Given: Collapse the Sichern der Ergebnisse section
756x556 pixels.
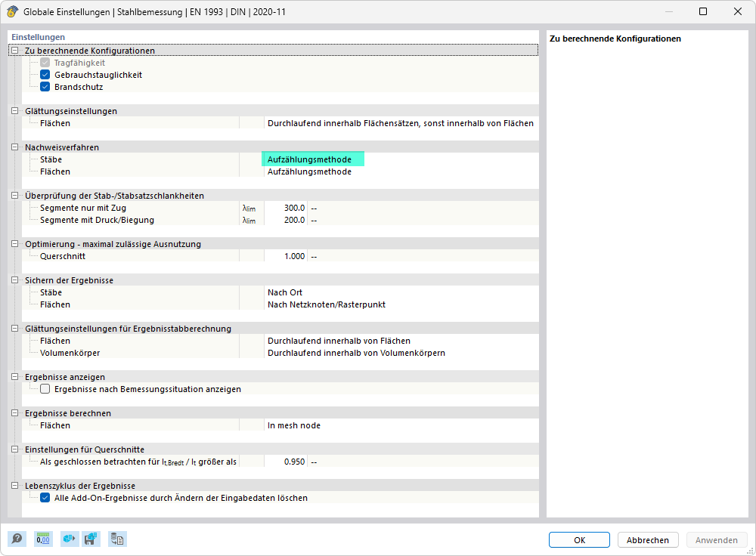Looking at the screenshot, I should tap(15, 280).
